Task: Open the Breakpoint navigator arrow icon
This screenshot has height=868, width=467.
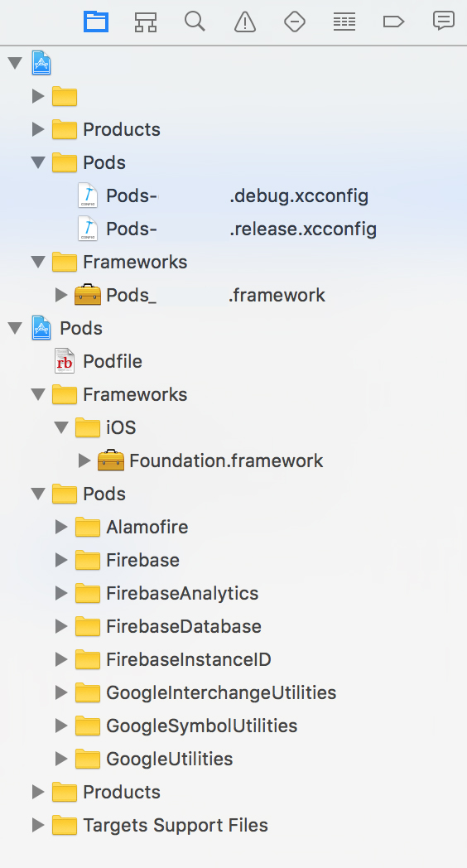Action: (393, 22)
